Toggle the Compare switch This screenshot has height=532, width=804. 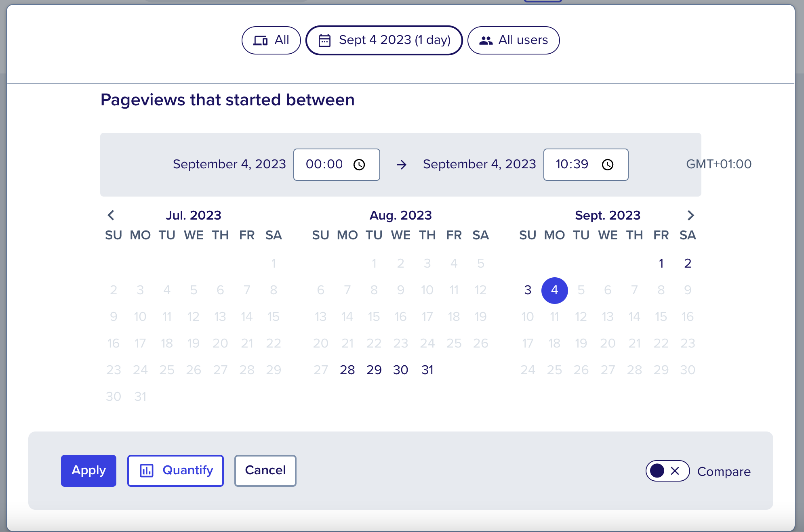[667, 471]
